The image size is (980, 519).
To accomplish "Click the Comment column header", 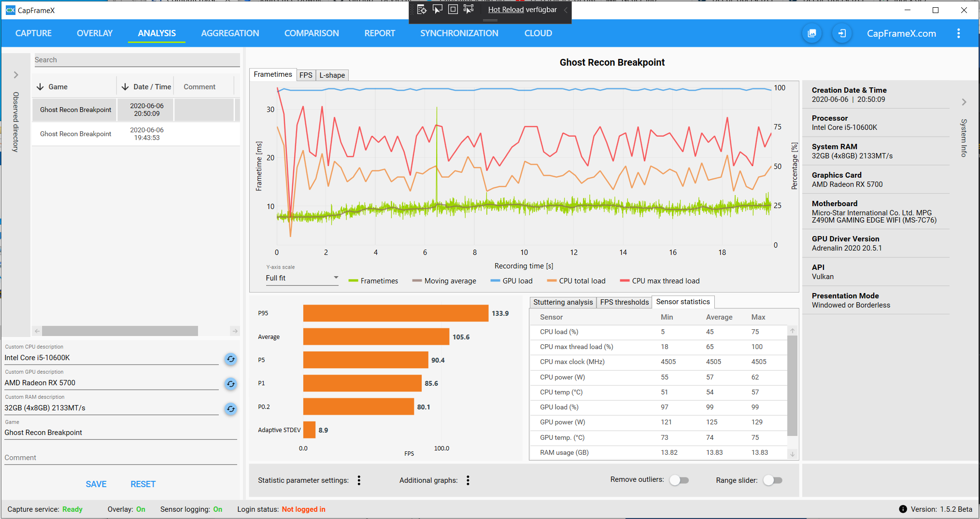I will (x=199, y=87).
